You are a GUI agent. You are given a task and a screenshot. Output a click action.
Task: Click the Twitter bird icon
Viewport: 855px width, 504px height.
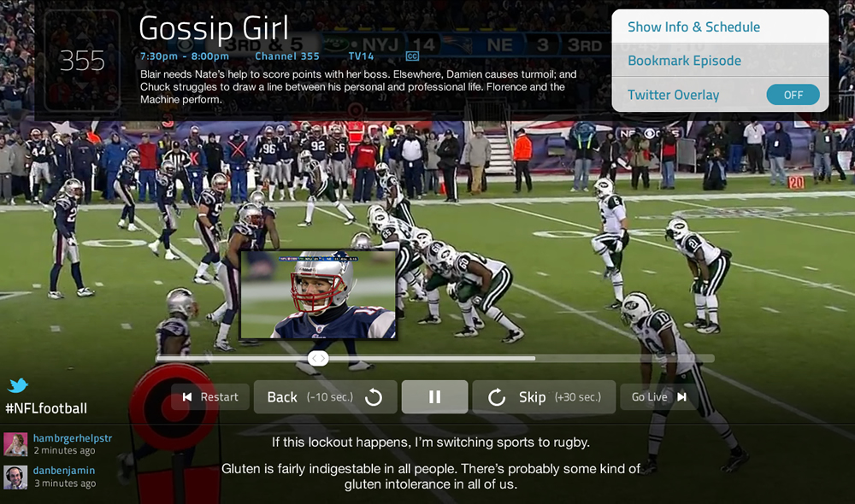18,385
